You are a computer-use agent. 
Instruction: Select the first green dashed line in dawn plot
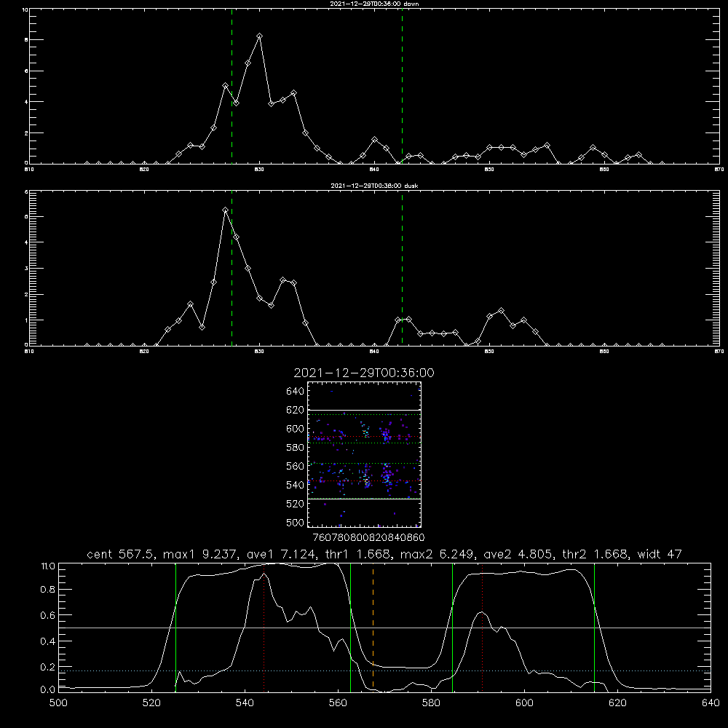(x=232, y=86)
